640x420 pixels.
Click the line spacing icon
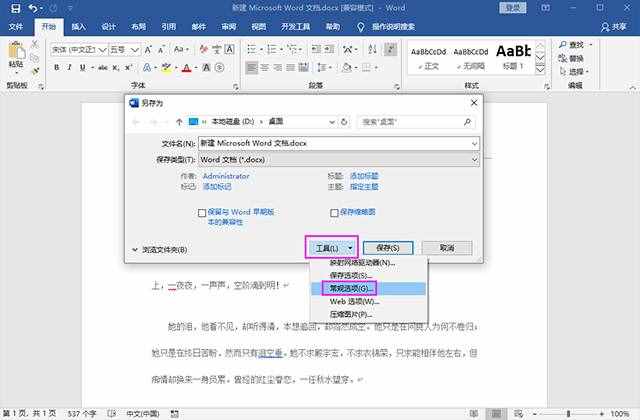coord(322,67)
